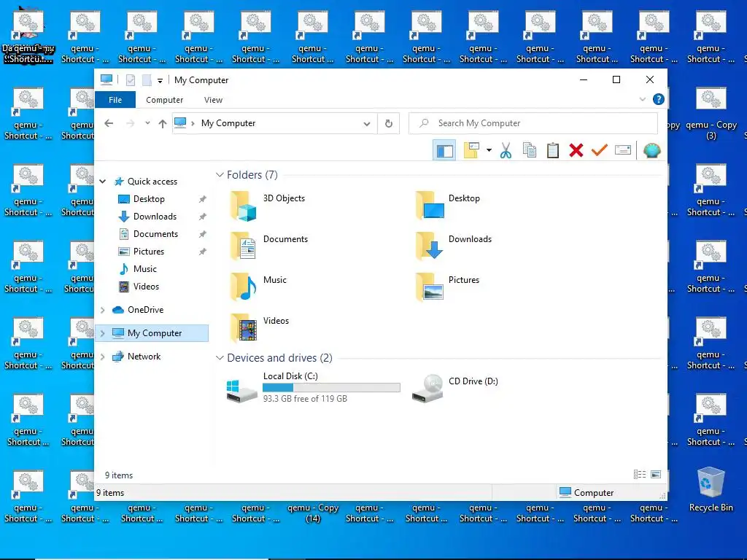Select Pictures in Quick access
The image size is (747, 560).
pos(149,252)
